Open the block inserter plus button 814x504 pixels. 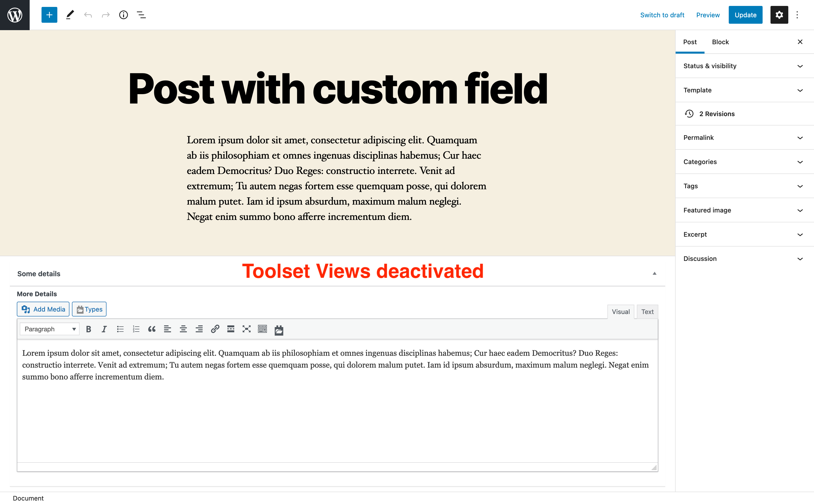tap(49, 15)
